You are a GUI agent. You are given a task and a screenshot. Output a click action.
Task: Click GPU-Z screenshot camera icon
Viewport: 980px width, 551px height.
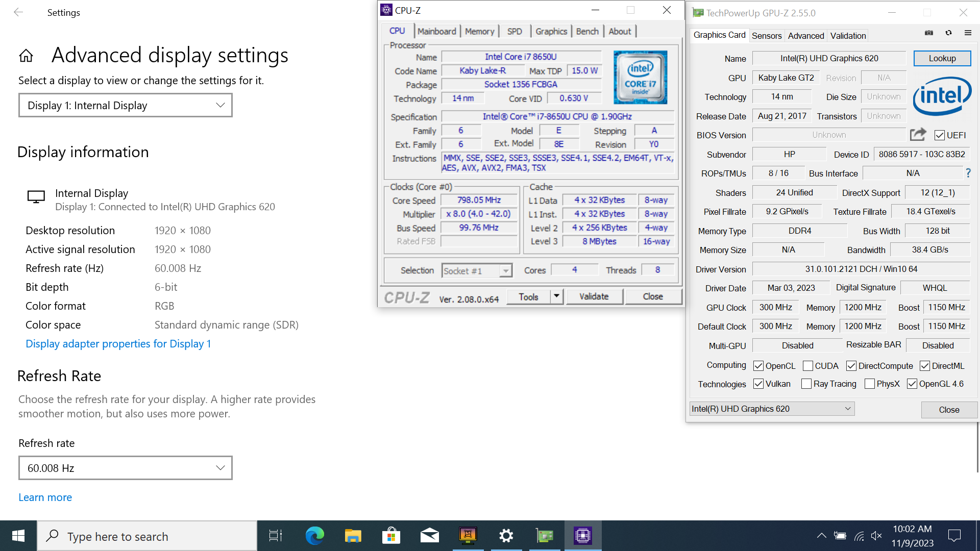point(929,33)
